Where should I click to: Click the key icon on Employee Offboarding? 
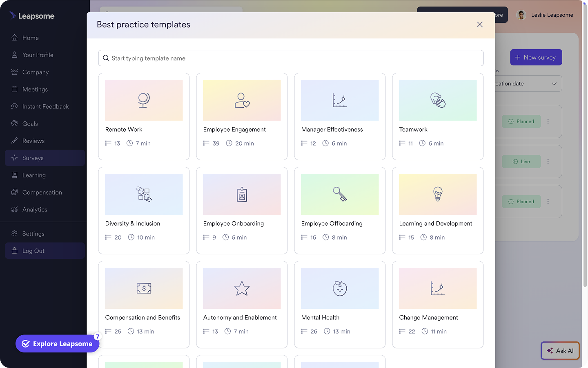click(x=340, y=194)
